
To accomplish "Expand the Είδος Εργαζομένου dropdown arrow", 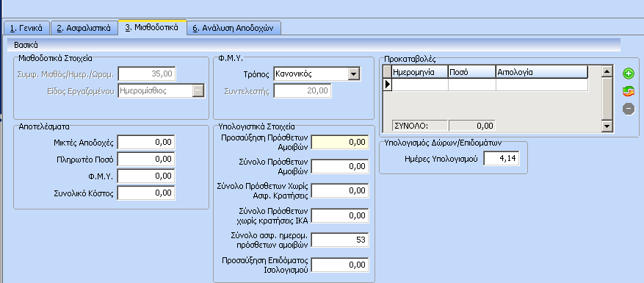I will coord(198,91).
